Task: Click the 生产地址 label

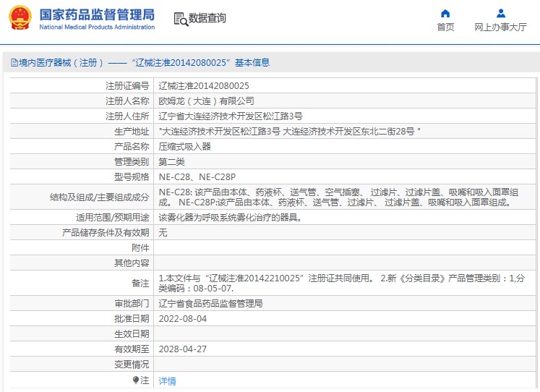Action: point(132,131)
